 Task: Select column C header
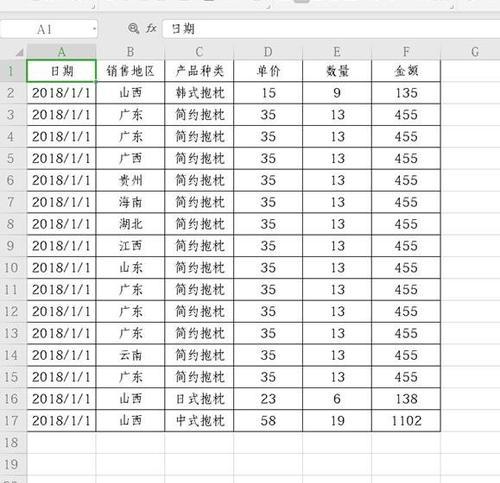[199, 52]
